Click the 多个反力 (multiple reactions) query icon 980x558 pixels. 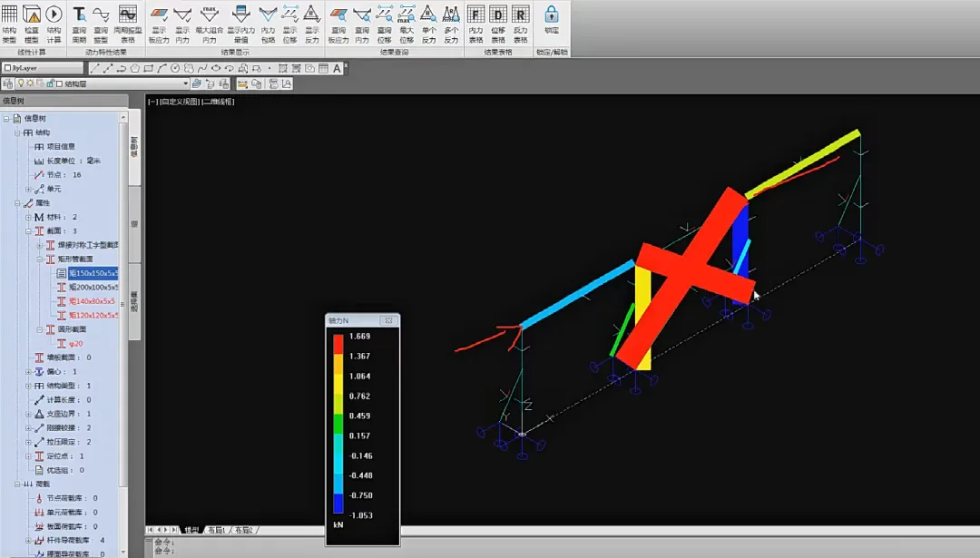(x=451, y=15)
